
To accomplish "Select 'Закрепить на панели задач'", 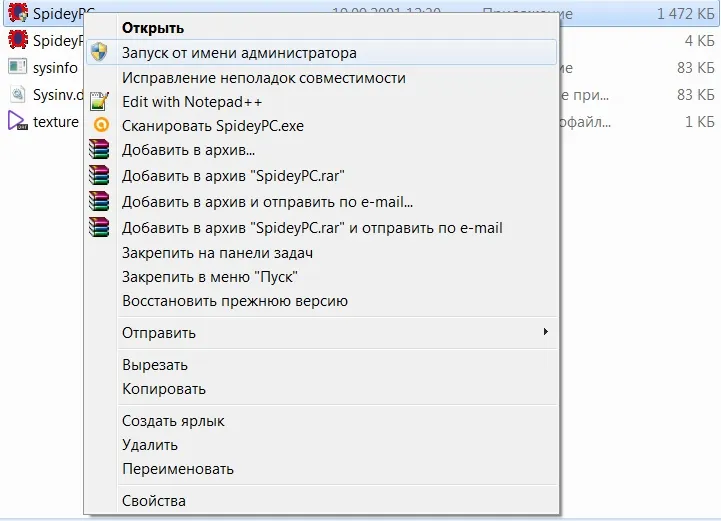I will tap(218, 253).
